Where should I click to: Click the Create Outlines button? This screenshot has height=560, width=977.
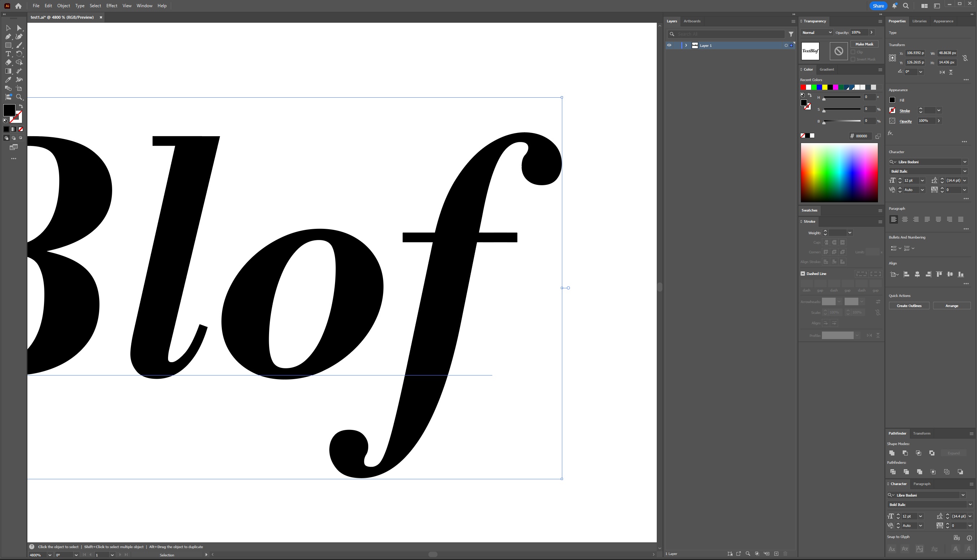909,306
